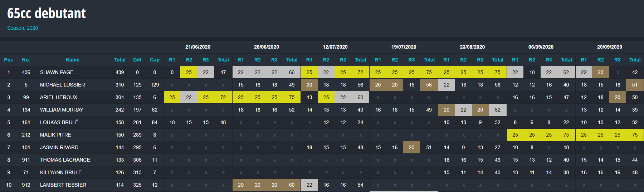Click the 23/08/2020 event date header

[472, 47]
